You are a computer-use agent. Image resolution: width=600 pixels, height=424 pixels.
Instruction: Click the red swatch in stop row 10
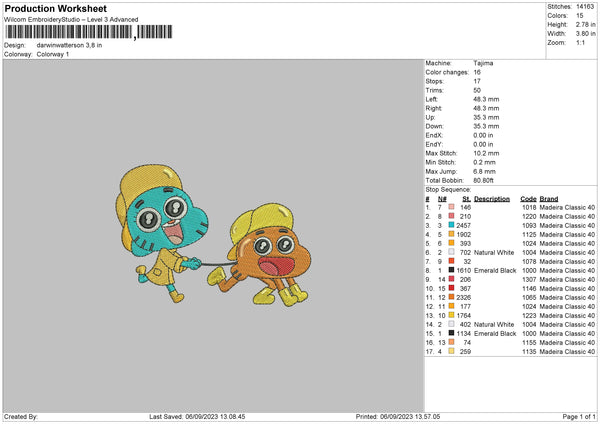[452, 288]
